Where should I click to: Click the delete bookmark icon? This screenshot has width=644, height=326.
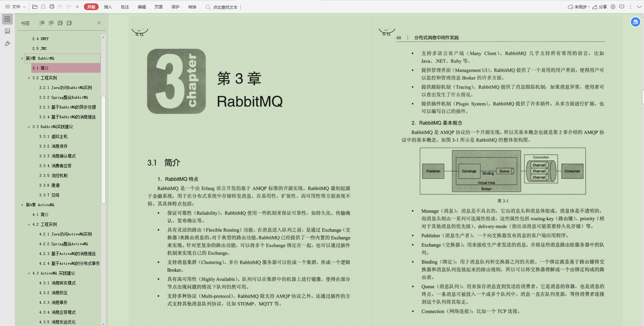69,23
